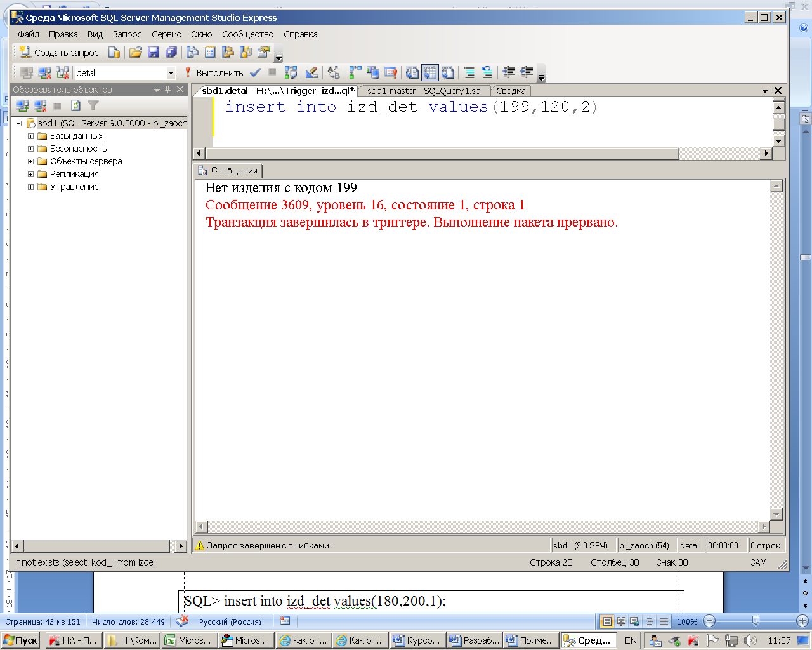Click the Создать запрос button
This screenshot has height=650, width=812.
click(59, 53)
